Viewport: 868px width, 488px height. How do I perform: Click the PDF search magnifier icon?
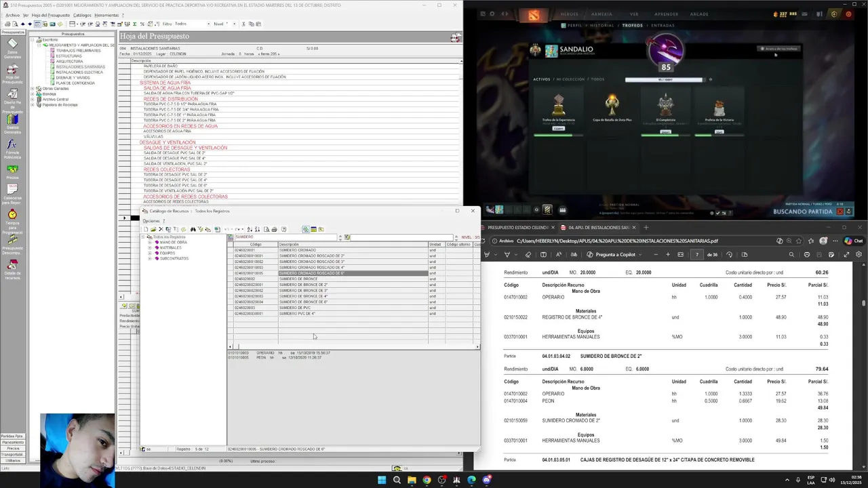coord(791,254)
